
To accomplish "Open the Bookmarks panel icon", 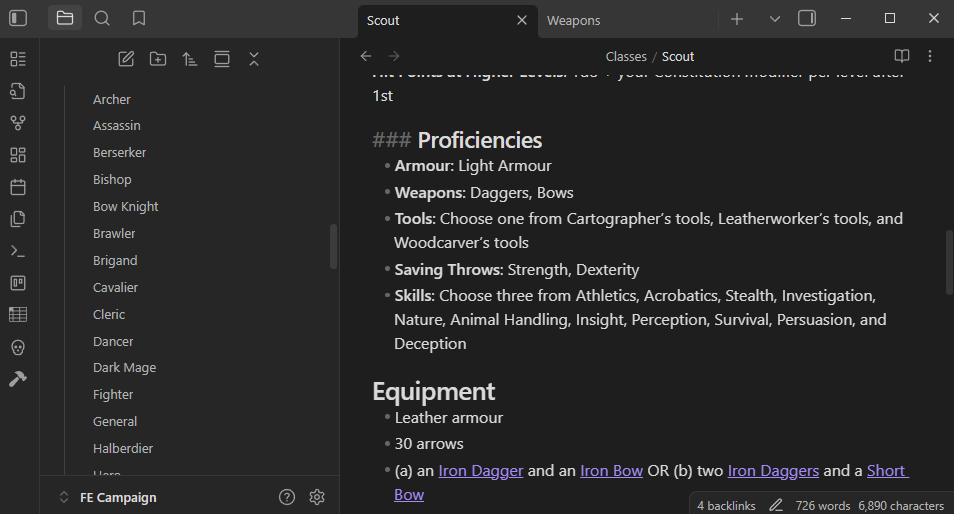I will pyautogui.click(x=139, y=18).
